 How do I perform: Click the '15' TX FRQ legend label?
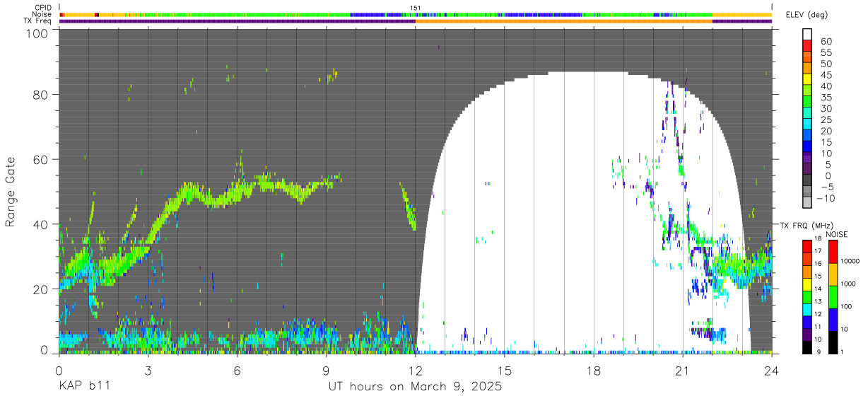pos(819,276)
